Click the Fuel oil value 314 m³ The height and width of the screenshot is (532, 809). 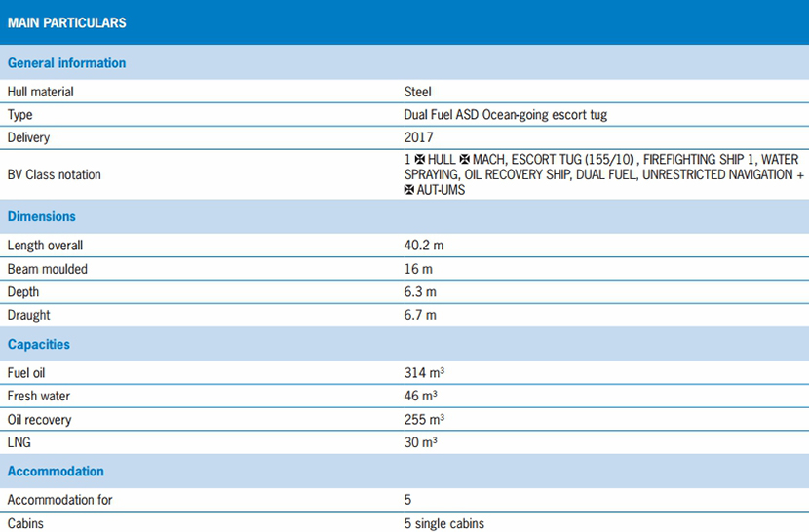click(424, 372)
